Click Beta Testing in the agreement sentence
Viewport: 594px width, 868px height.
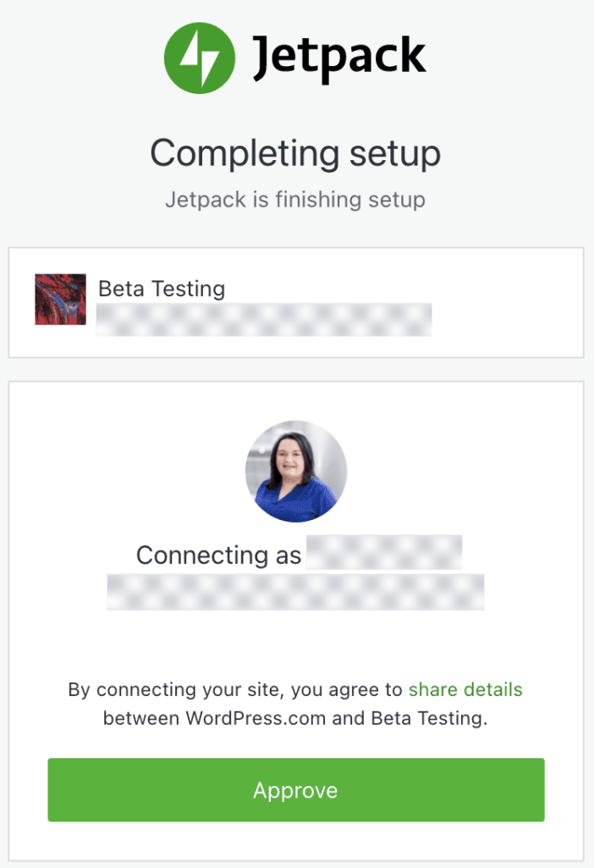[x=427, y=718]
